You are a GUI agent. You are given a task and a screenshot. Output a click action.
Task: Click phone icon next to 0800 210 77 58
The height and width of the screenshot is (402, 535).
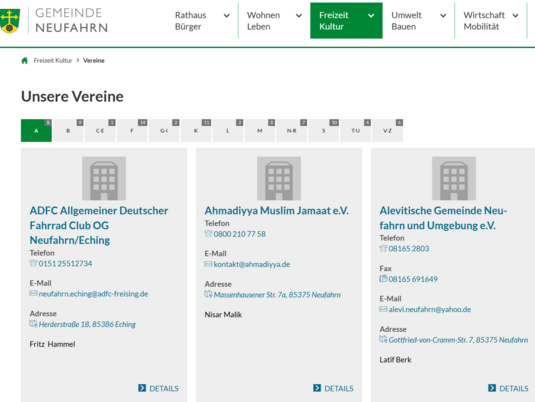coord(208,233)
